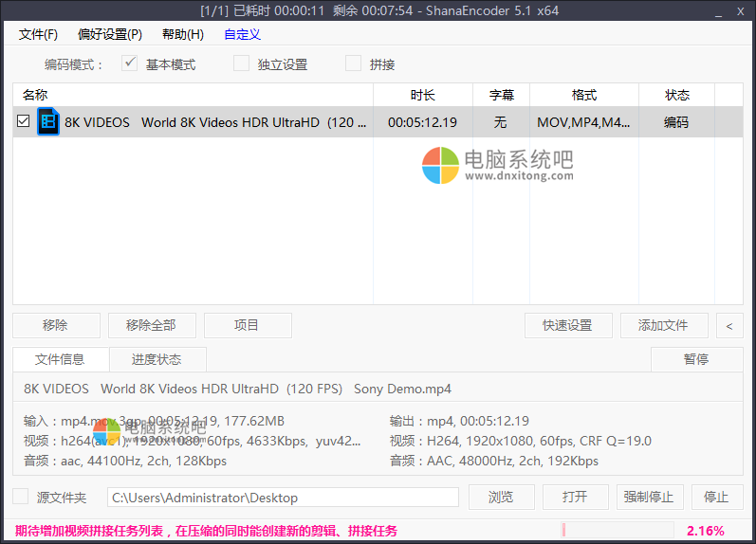This screenshot has height=544, width=756.
Task: Click the 项目 button
Action: coord(248,325)
